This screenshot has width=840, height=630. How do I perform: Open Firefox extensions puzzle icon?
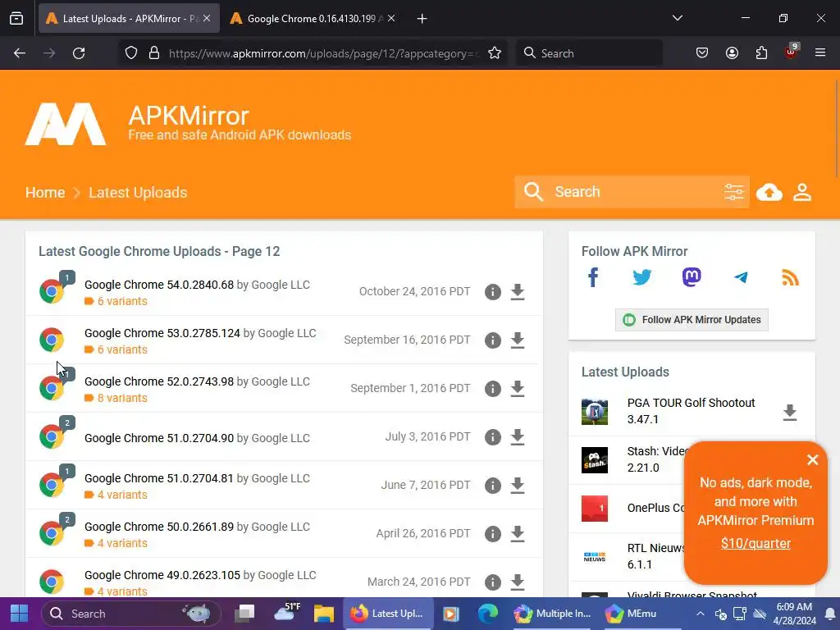pos(761,53)
